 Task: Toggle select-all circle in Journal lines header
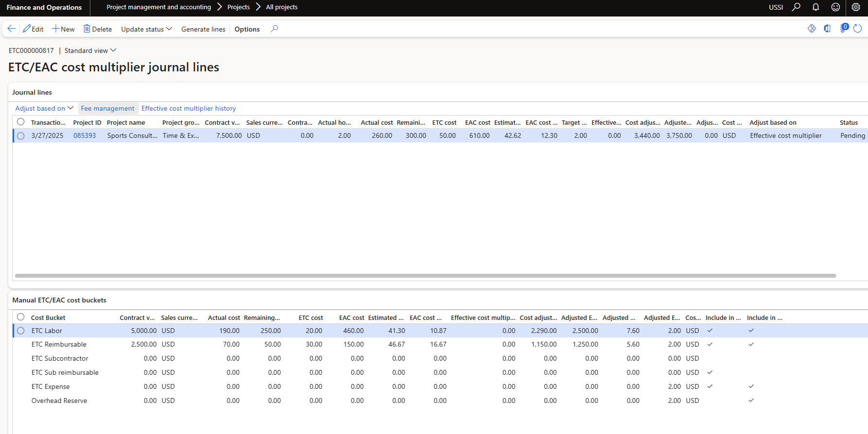[21, 122]
